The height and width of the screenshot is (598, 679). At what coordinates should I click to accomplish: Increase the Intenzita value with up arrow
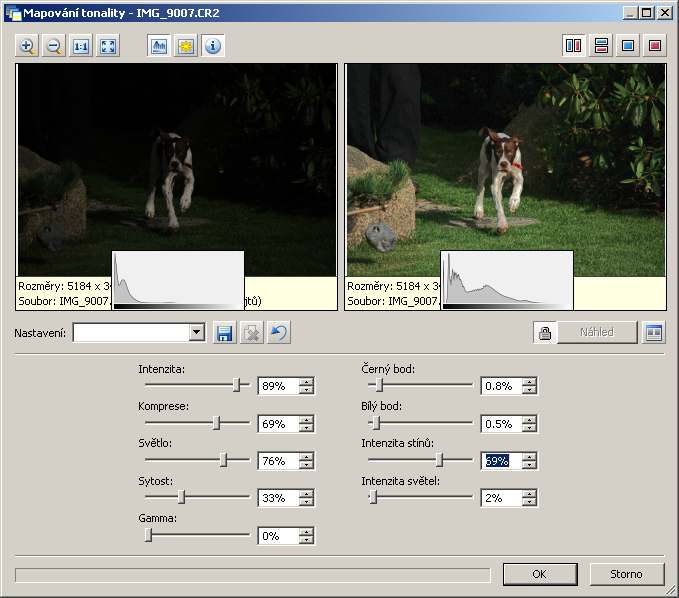click(307, 382)
